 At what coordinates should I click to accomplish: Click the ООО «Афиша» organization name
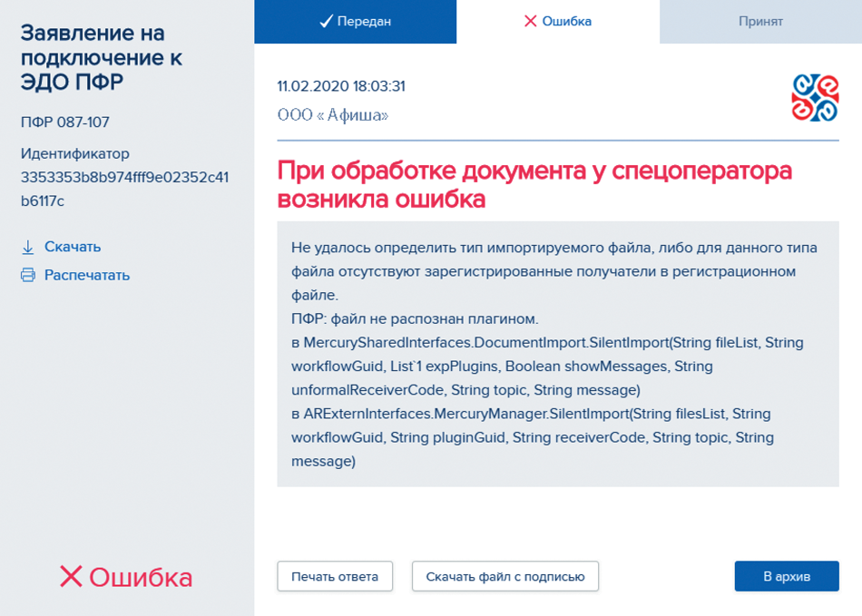(x=333, y=115)
